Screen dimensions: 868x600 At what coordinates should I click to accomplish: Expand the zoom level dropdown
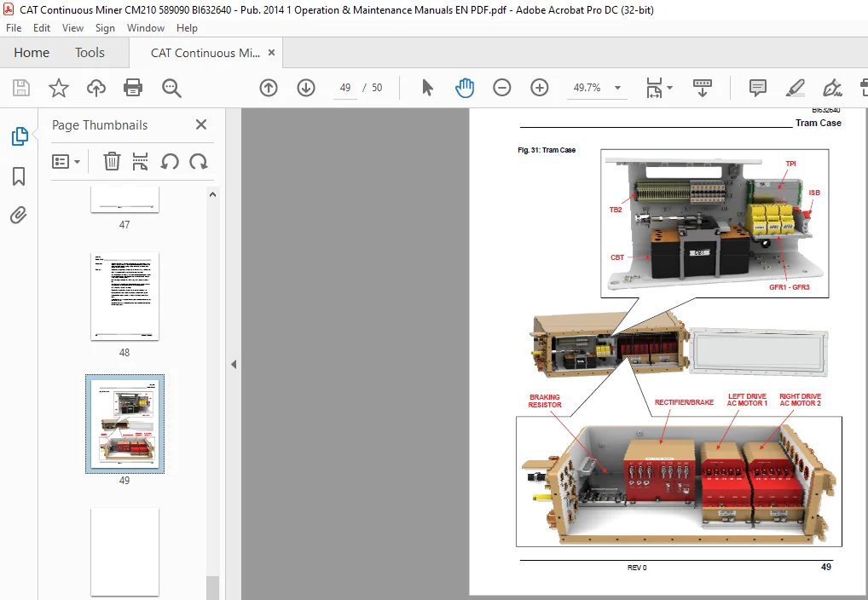[618, 88]
